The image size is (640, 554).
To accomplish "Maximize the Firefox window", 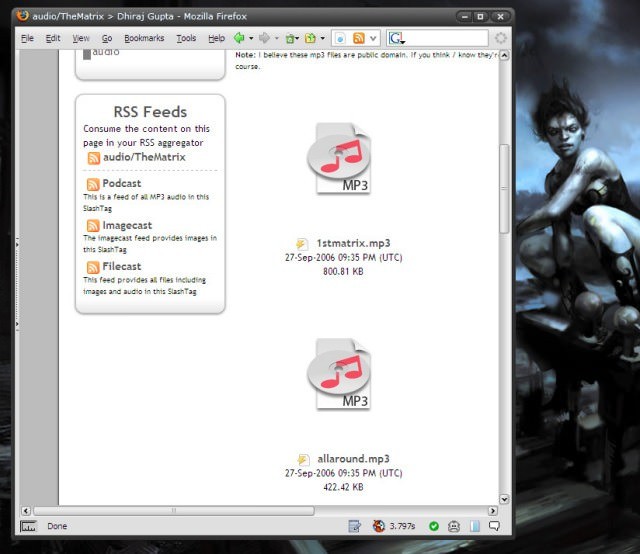I will point(480,17).
